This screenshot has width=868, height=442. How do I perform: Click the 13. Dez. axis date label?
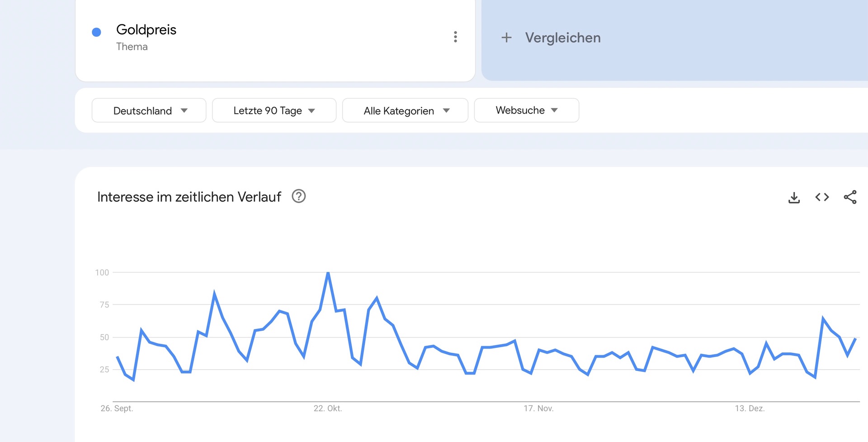click(750, 408)
